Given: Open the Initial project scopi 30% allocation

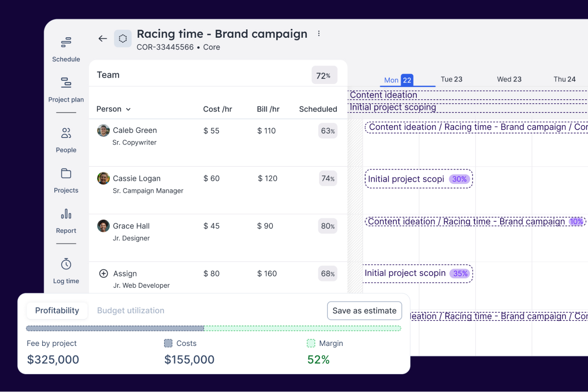Looking at the screenshot, I should (x=418, y=179).
